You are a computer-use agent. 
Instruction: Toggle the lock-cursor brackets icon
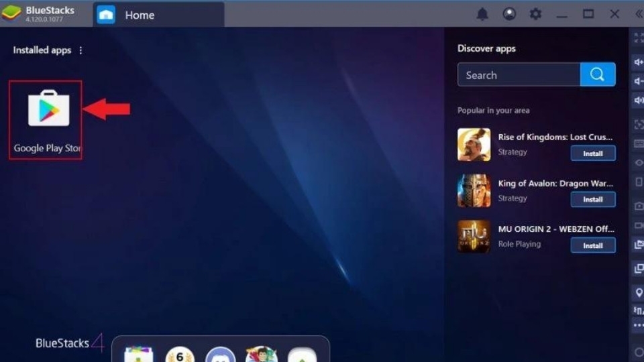coord(639,125)
